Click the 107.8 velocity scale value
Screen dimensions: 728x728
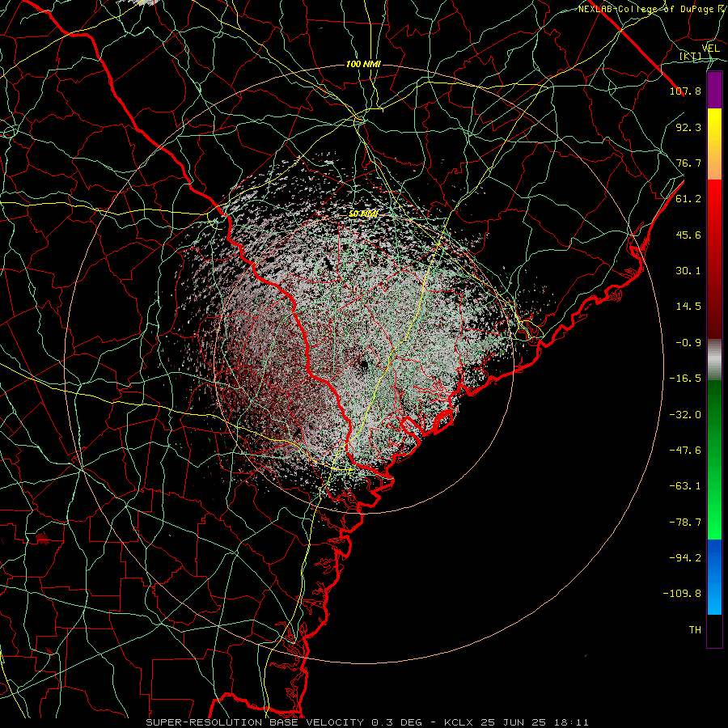pos(685,91)
